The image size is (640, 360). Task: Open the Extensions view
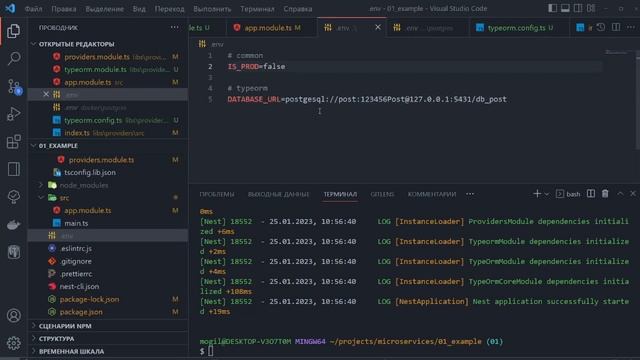pyautogui.click(x=13, y=142)
